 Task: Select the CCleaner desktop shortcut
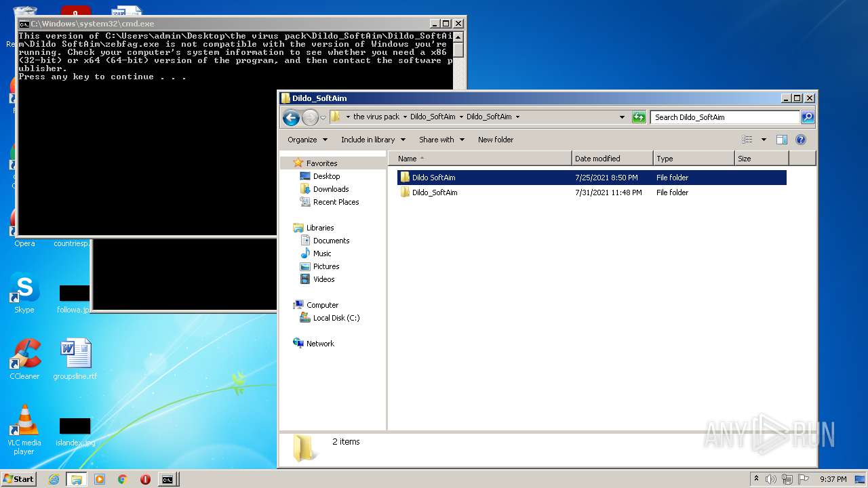pos(24,359)
